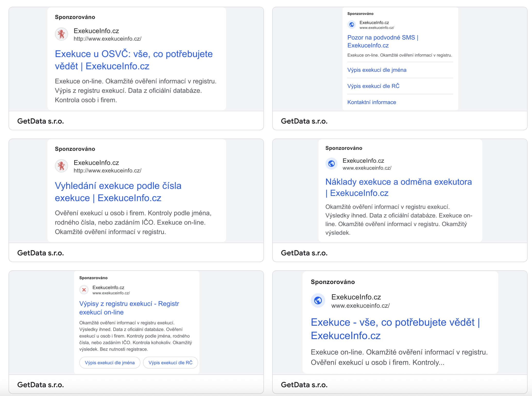Click 'Kontaktní informace' sitelink

[372, 102]
